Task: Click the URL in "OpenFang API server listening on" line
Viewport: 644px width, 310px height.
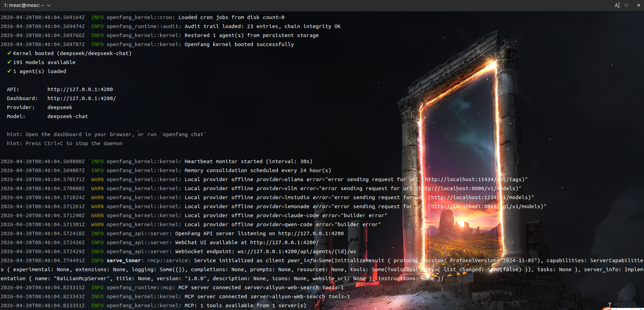Action: point(311,233)
